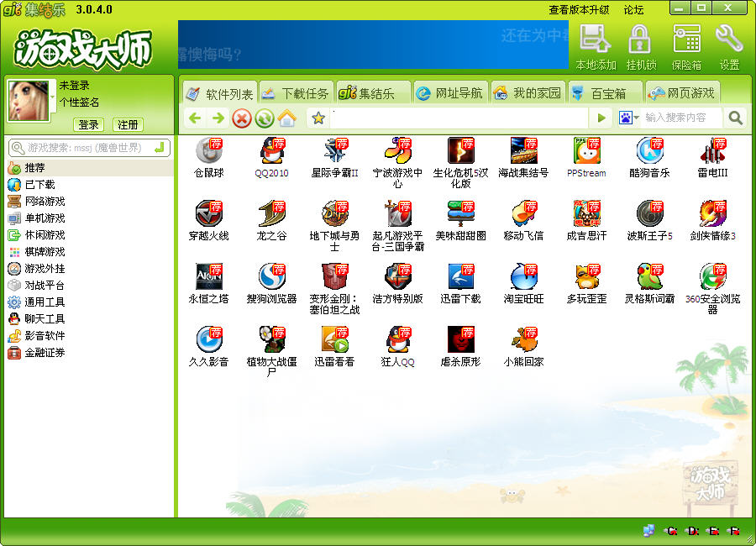
Task: Open the search engine paw dropdown
Action: [x=628, y=118]
